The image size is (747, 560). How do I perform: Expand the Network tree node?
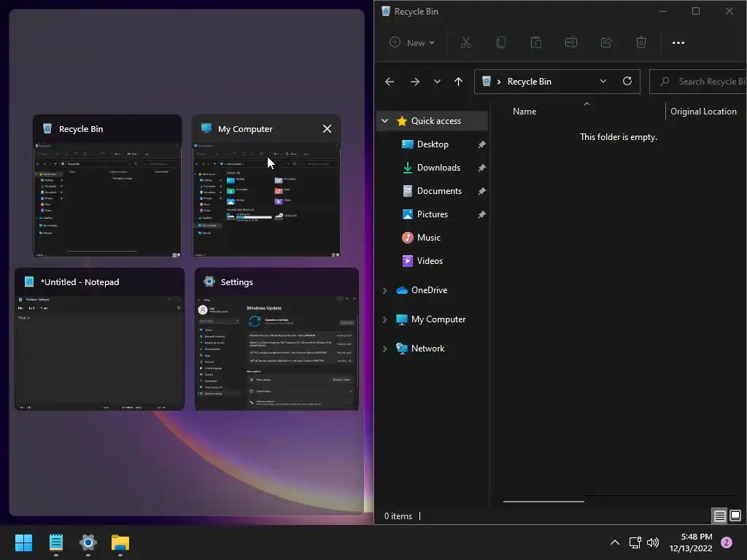click(384, 349)
